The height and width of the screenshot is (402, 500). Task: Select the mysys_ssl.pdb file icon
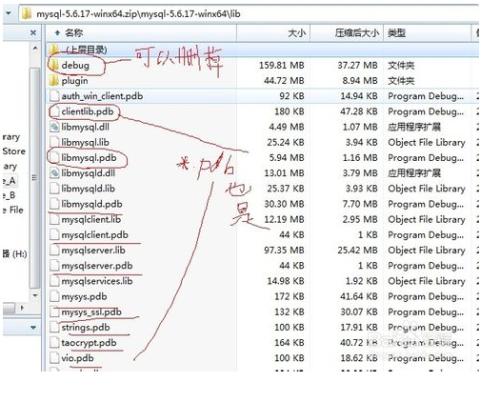pyautogui.click(x=54, y=312)
